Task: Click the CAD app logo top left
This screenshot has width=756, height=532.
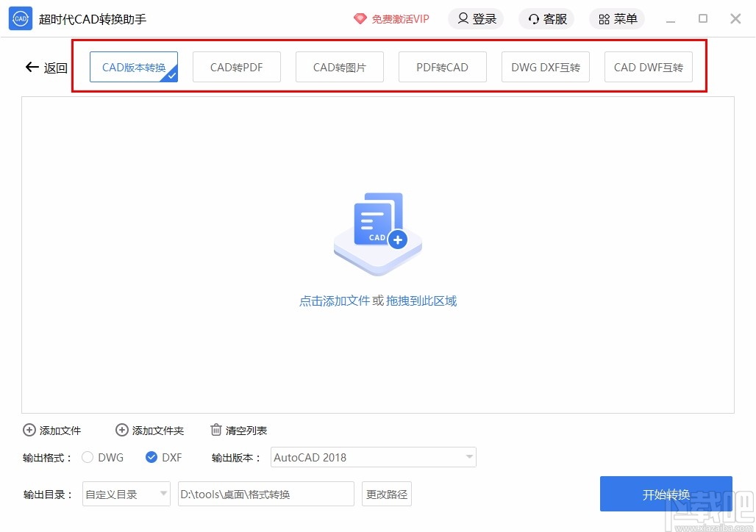Action: [20, 18]
